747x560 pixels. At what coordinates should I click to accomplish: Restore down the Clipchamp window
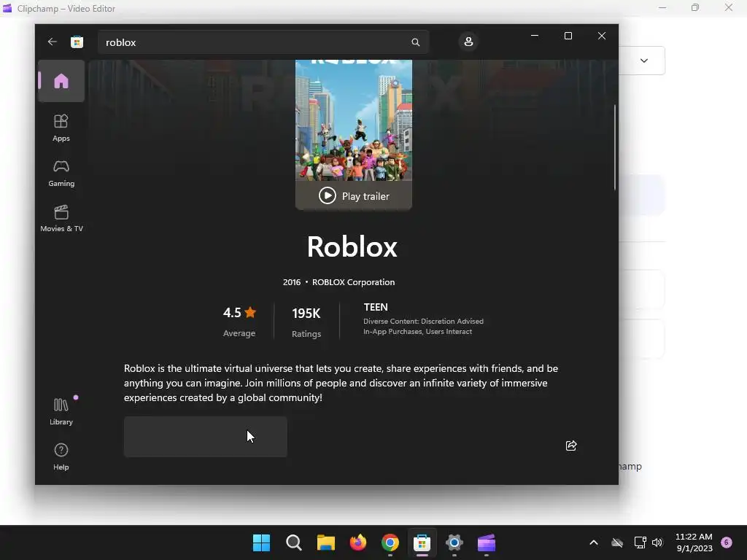click(695, 7)
